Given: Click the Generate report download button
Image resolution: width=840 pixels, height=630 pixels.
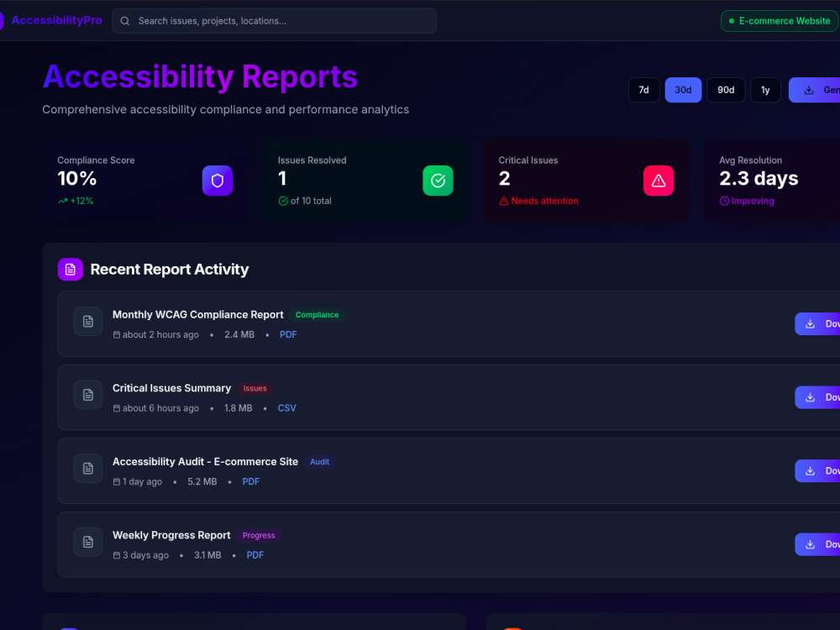Looking at the screenshot, I should 814,90.
